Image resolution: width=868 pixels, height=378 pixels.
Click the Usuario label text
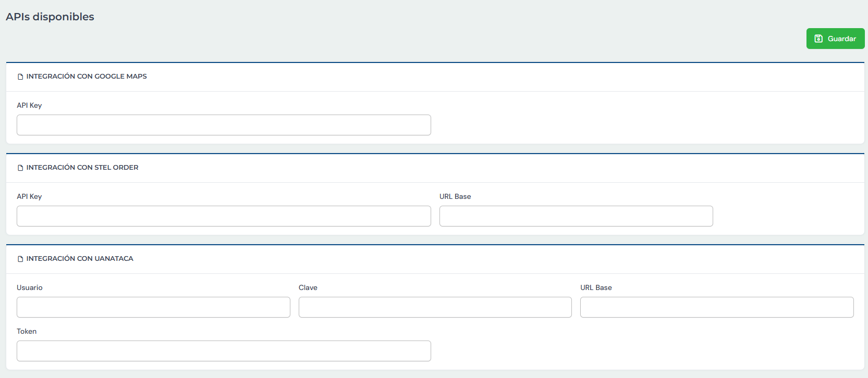(x=30, y=287)
